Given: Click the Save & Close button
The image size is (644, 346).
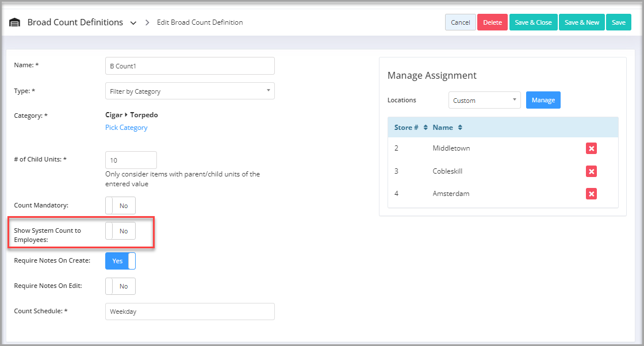Looking at the screenshot, I should pos(533,22).
